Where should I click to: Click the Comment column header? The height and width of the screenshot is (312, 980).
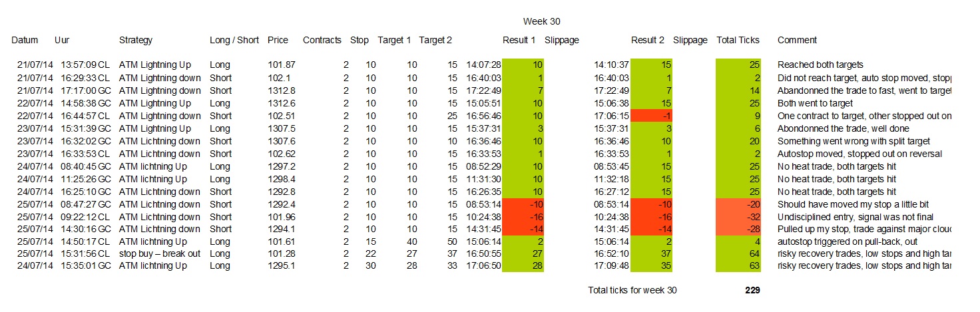click(797, 40)
